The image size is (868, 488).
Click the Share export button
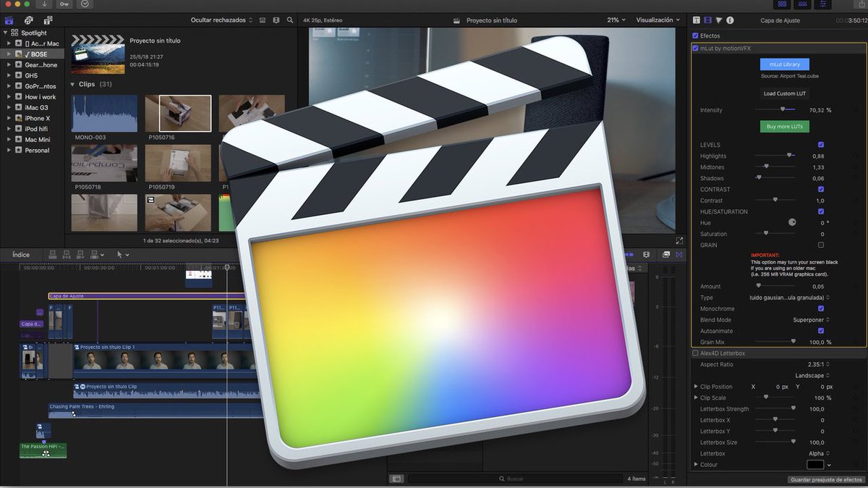pos(862,4)
